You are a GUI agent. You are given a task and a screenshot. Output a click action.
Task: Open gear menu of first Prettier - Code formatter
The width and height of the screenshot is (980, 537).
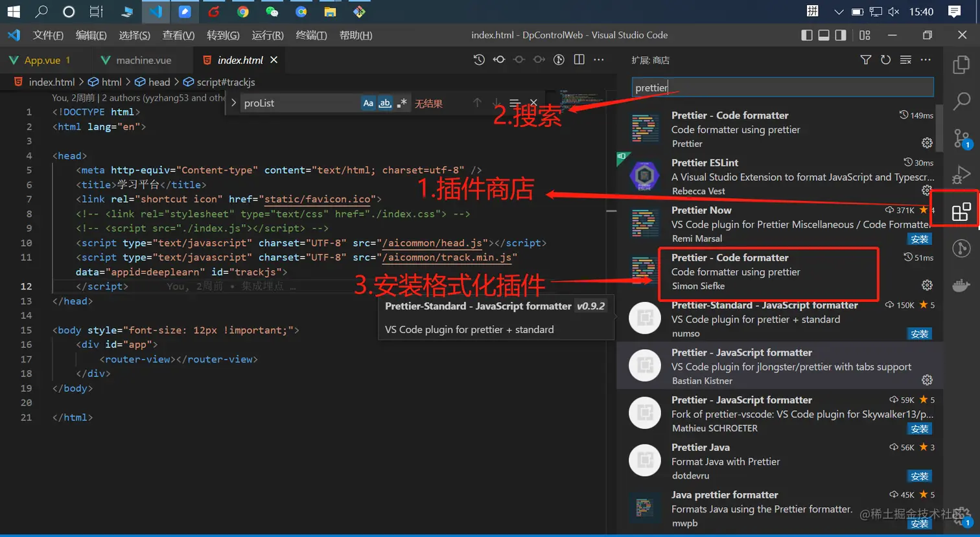tap(927, 143)
